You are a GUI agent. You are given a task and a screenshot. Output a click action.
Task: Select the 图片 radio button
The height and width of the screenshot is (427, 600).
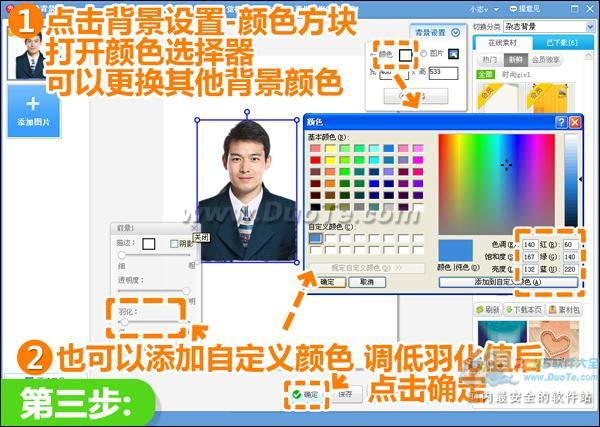(423, 54)
